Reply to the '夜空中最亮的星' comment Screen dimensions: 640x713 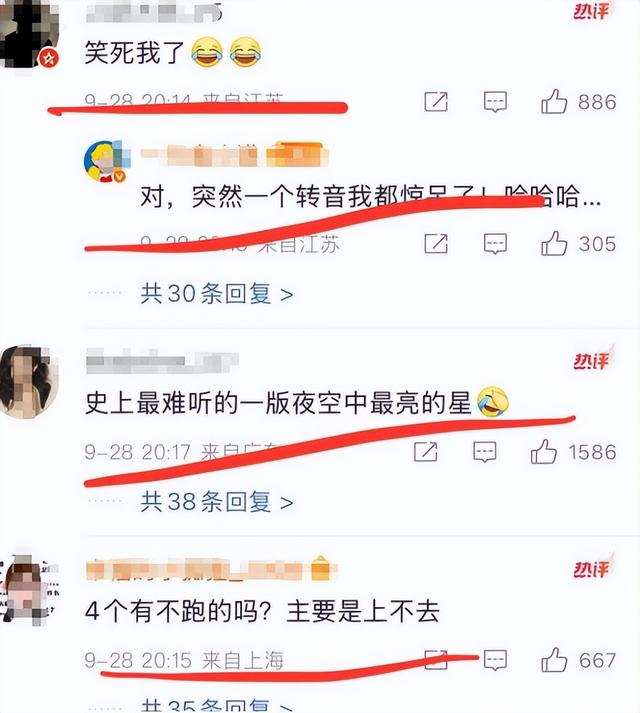coord(484,452)
